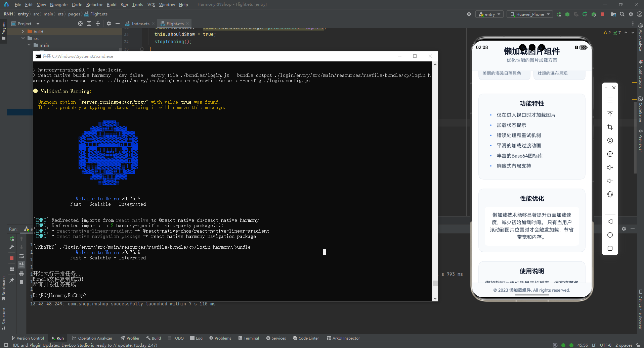Go to previous highlighted error arrow
The width and height of the screenshot is (644, 348).
(626, 33)
